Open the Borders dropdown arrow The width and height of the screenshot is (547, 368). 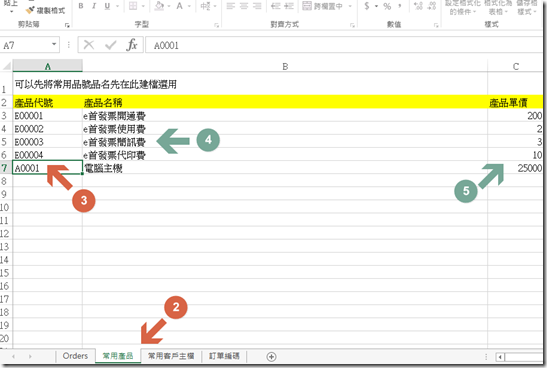click(143, 6)
